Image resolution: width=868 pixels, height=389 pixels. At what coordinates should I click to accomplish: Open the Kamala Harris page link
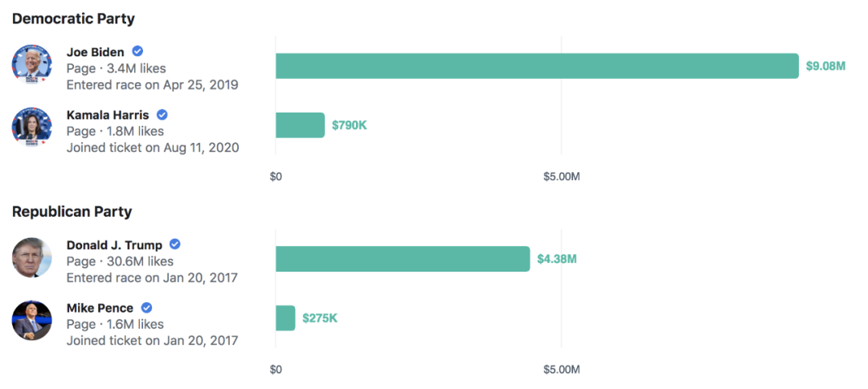(x=108, y=115)
